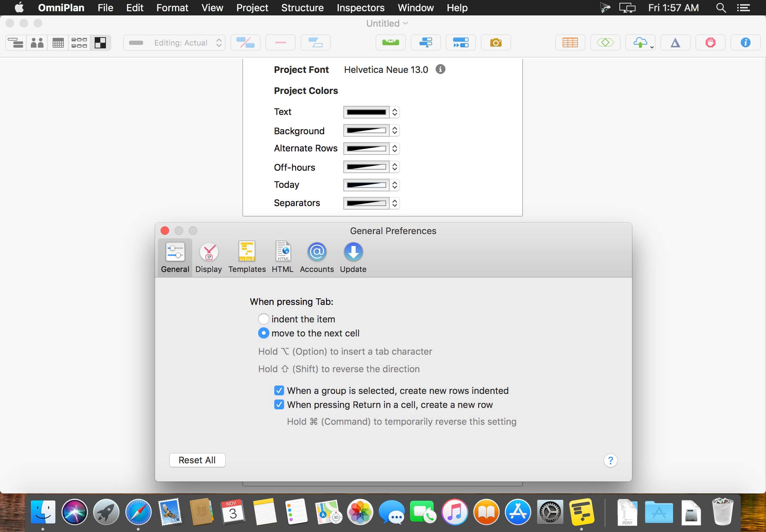Screen dimensions: 766x532
Task: Switch to Resource view people icon
Action: (x=37, y=43)
